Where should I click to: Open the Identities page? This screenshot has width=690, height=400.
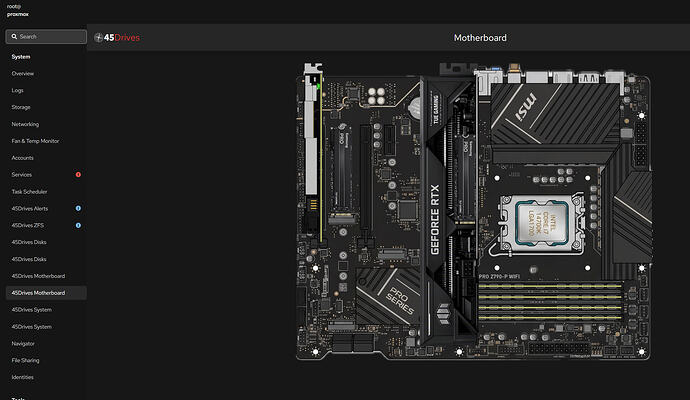pyautogui.click(x=22, y=377)
